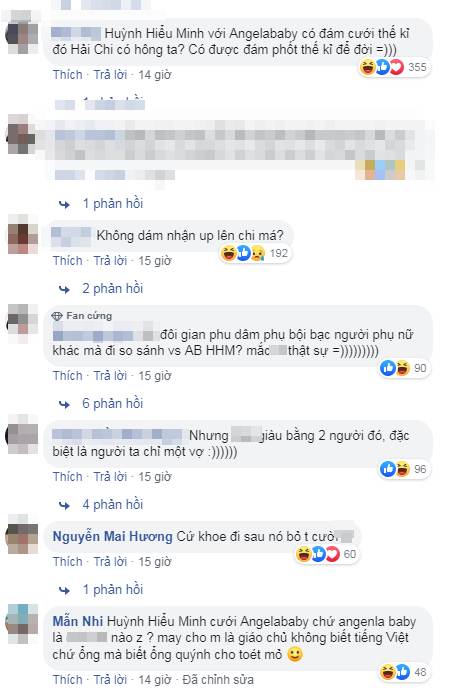The image size is (455, 698).
Task: Open Mẫn Nhi's profile name
Action: (x=78, y=621)
